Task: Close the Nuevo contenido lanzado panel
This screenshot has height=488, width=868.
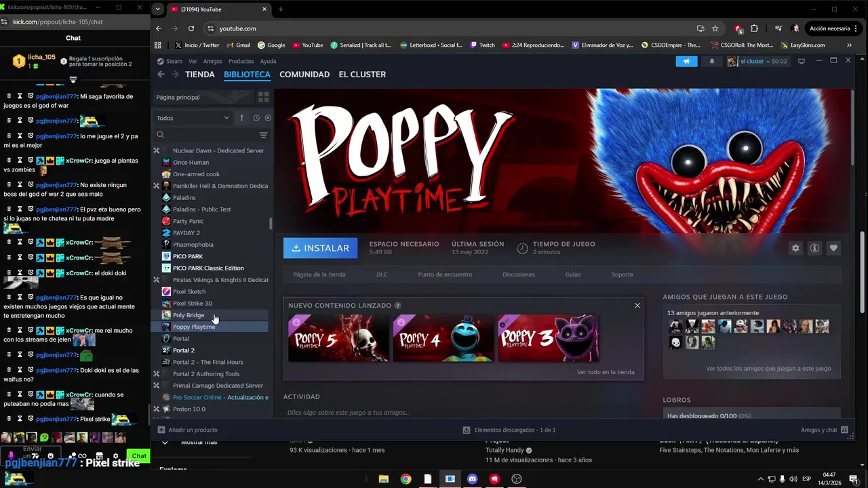Action: (637, 306)
